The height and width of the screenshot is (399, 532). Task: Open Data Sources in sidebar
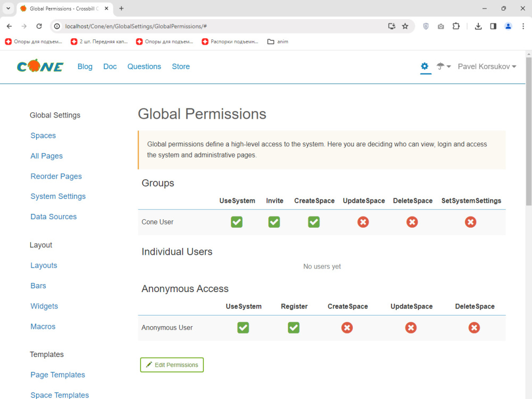[54, 217]
